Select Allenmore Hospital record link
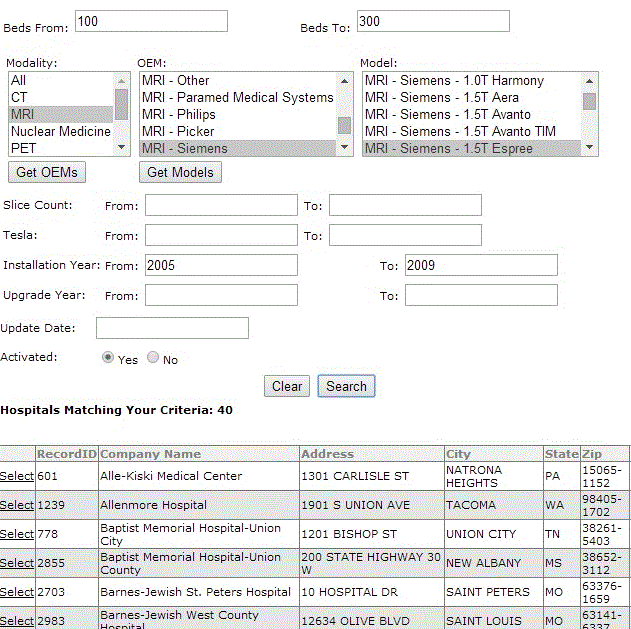This screenshot has height=629, width=631. (17, 505)
